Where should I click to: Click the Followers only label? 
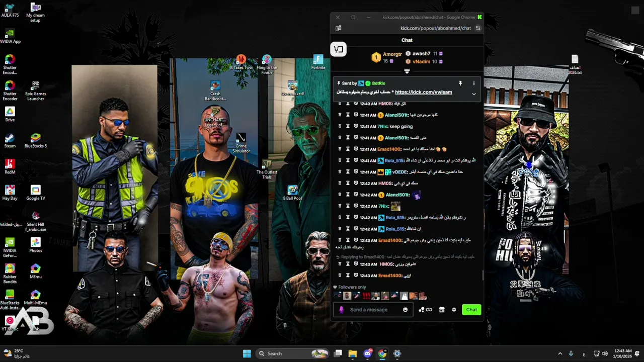pyautogui.click(x=352, y=287)
